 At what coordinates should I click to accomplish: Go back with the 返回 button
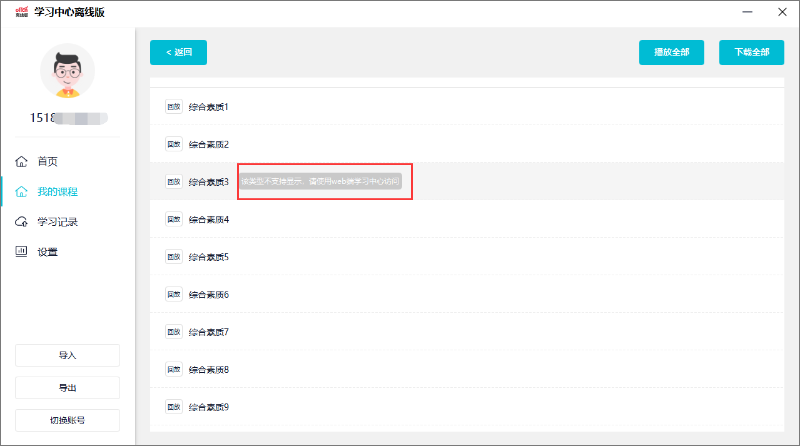(x=178, y=52)
